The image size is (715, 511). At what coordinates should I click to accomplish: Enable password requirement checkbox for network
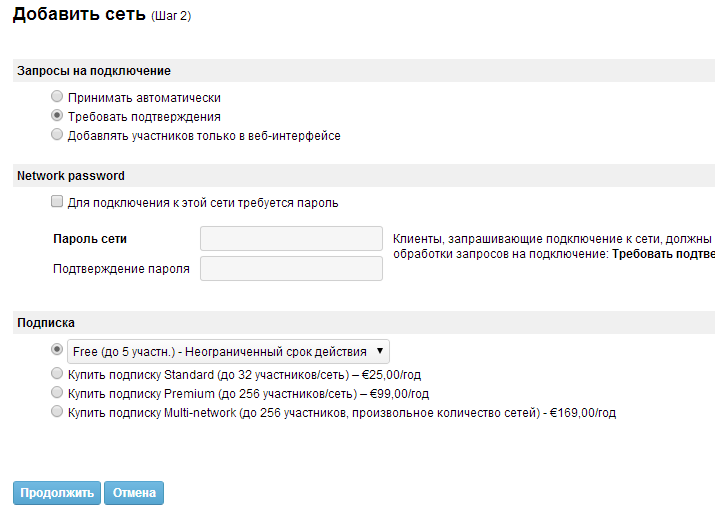pos(57,202)
